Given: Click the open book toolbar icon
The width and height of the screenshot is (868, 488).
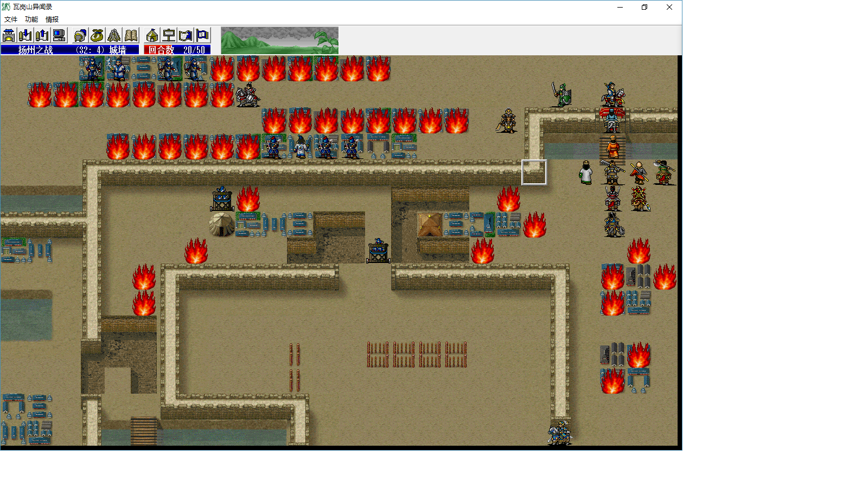Looking at the screenshot, I should point(131,35).
